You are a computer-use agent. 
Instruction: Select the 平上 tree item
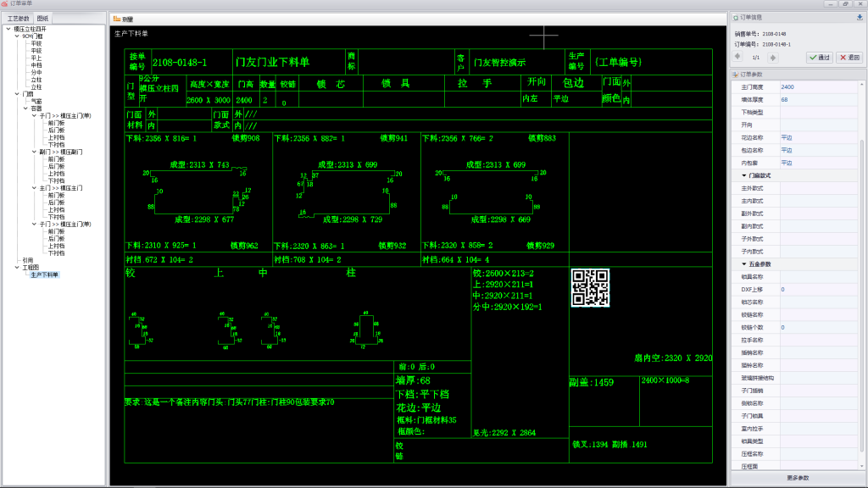pos(36,58)
